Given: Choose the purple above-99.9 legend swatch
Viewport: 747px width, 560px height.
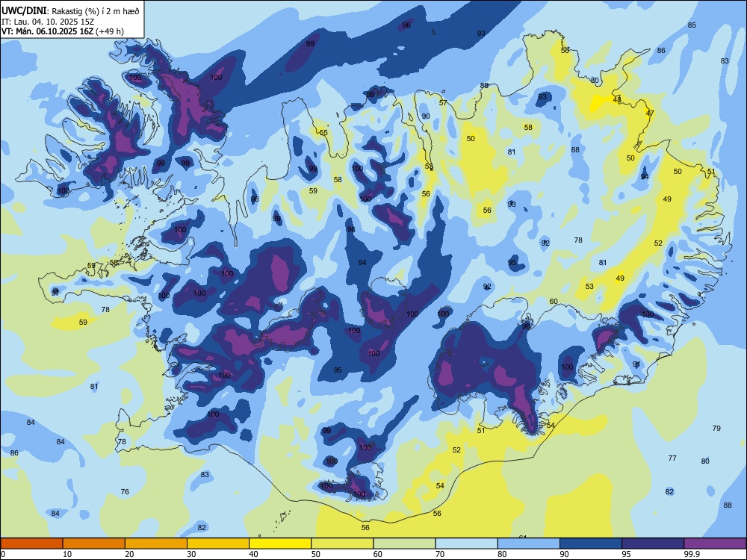Looking at the screenshot, I should tap(715, 544).
